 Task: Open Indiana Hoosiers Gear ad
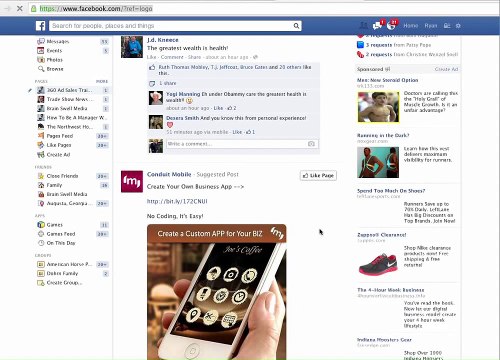pyautogui.click(x=384, y=340)
